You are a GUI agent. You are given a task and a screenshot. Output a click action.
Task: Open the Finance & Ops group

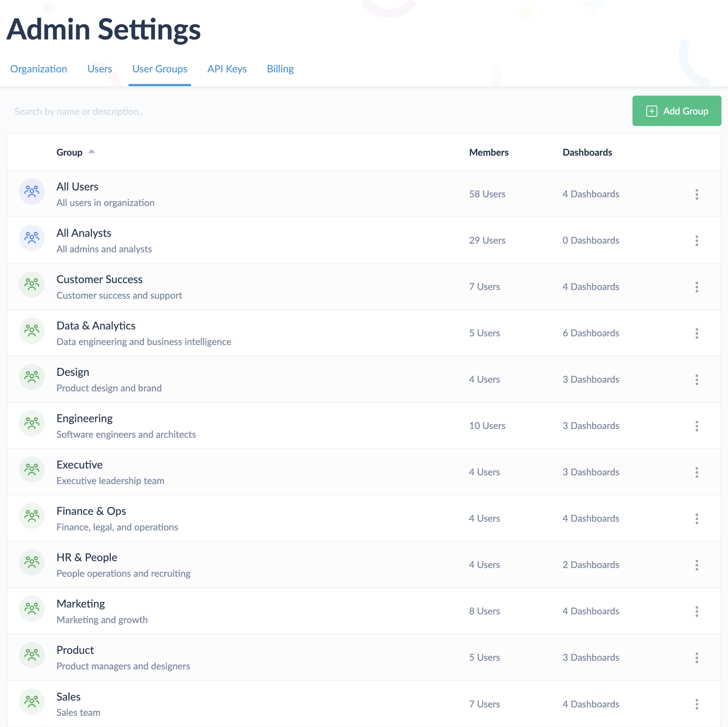coord(91,511)
